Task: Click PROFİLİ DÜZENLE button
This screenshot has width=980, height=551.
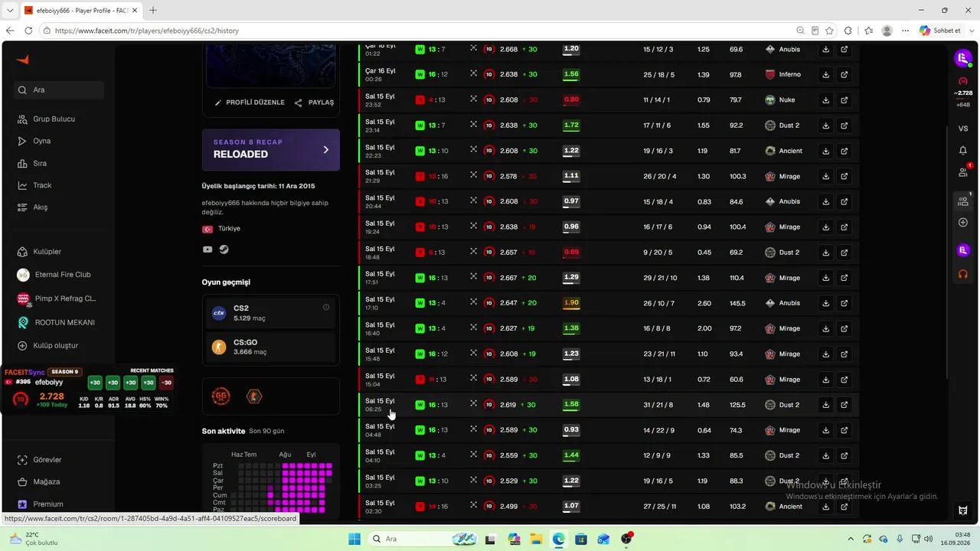Action: (250, 103)
